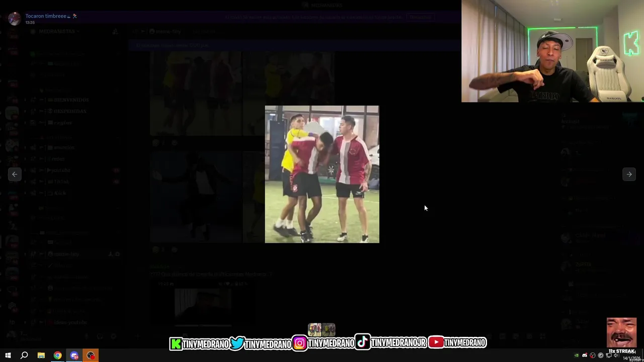644x362 pixels.
Task: Open the Discord system tray icon
Action: 585,355
